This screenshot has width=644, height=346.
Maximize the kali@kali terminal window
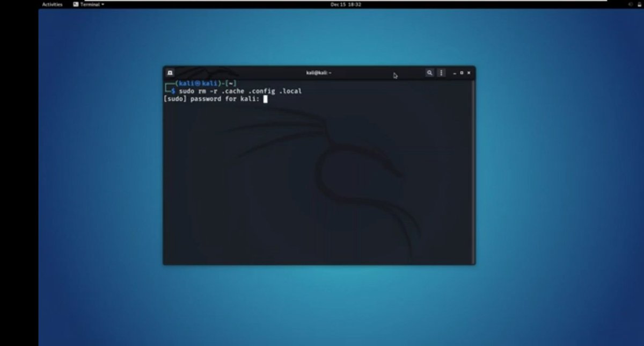(x=462, y=73)
